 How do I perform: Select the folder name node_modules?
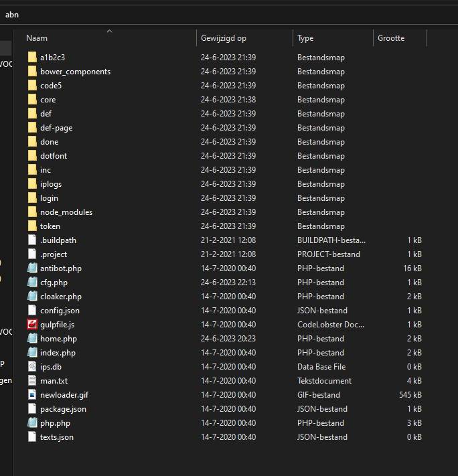tap(66, 212)
